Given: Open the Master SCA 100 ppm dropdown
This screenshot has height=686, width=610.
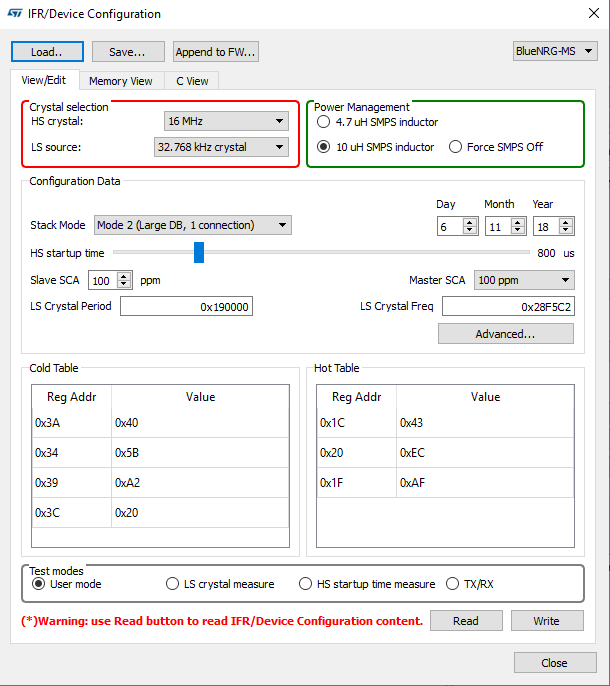Looking at the screenshot, I should pyautogui.click(x=524, y=280).
